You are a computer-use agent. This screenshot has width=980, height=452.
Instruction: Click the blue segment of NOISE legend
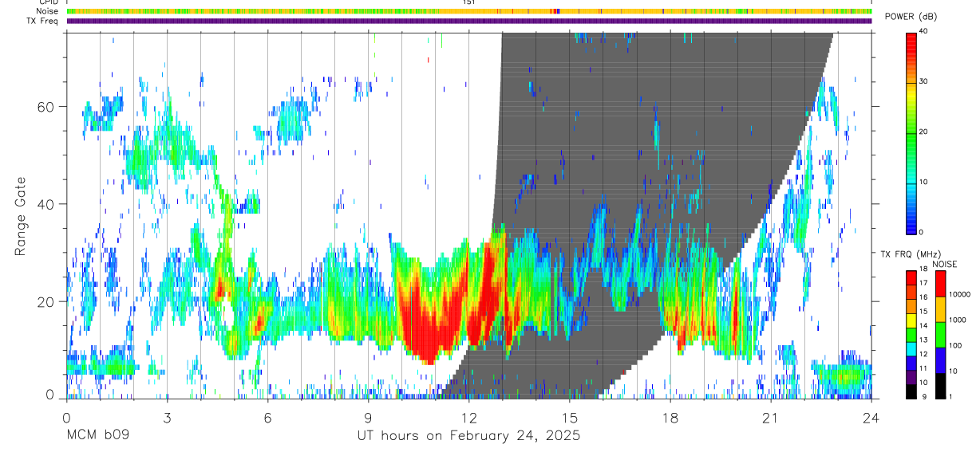coord(941,360)
